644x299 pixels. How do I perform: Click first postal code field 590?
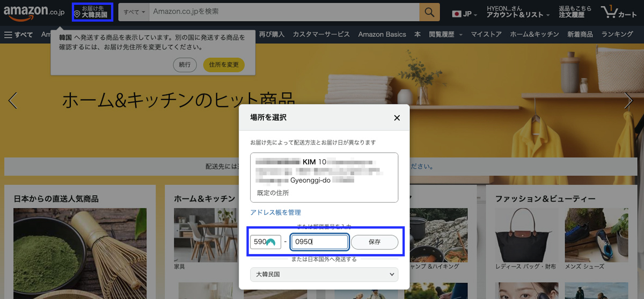click(265, 242)
